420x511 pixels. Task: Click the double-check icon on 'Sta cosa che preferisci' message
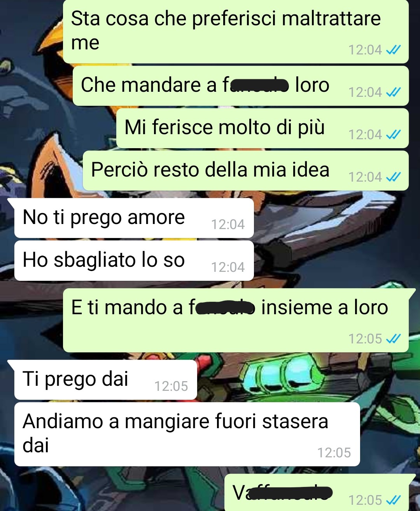pyautogui.click(x=393, y=50)
